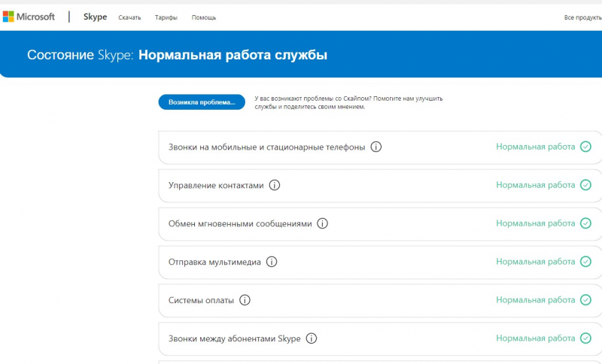Show info for Обмен мгновенными сообщениями
602x364 pixels.
pos(322,223)
